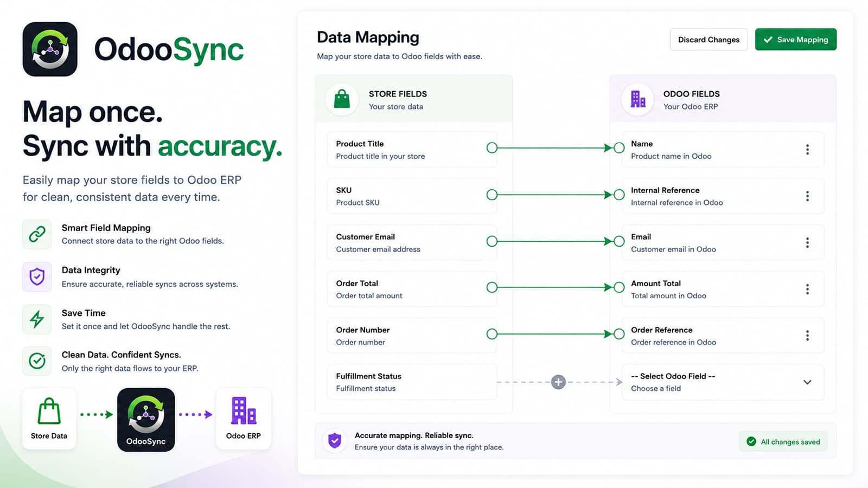The width and height of the screenshot is (868, 488).
Task: Click the Order Reference input connector circle
Action: point(619,334)
